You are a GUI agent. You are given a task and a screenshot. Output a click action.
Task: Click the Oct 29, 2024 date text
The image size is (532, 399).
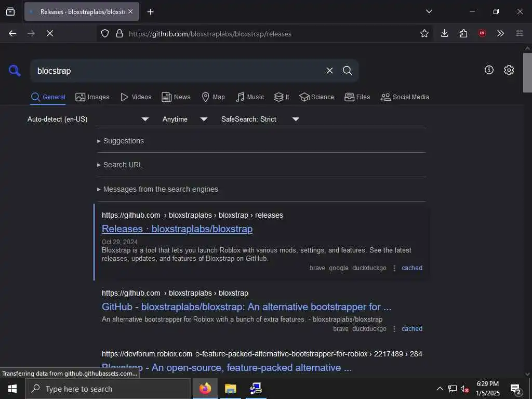tap(119, 242)
